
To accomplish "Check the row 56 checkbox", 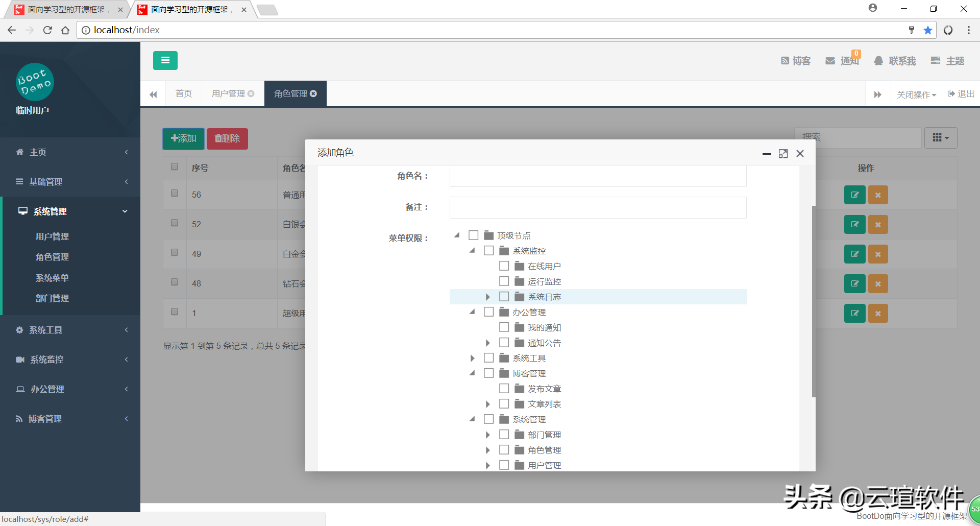I will (175, 194).
